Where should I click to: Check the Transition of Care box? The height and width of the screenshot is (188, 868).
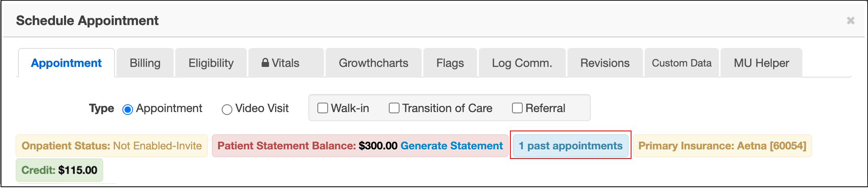[394, 108]
